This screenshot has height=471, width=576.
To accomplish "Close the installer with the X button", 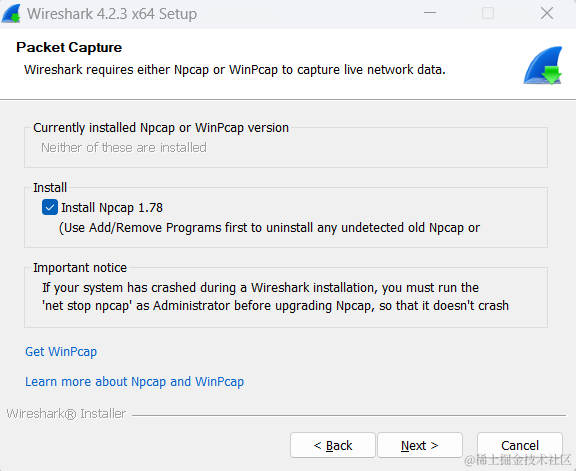I will click(547, 13).
